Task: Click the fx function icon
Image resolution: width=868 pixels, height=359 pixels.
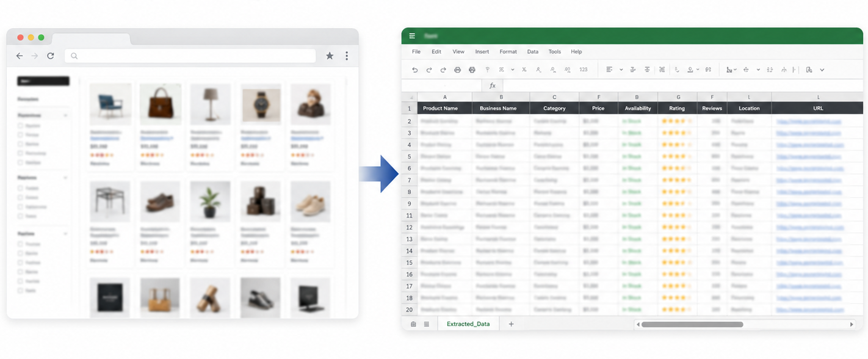Action: click(x=493, y=85)
